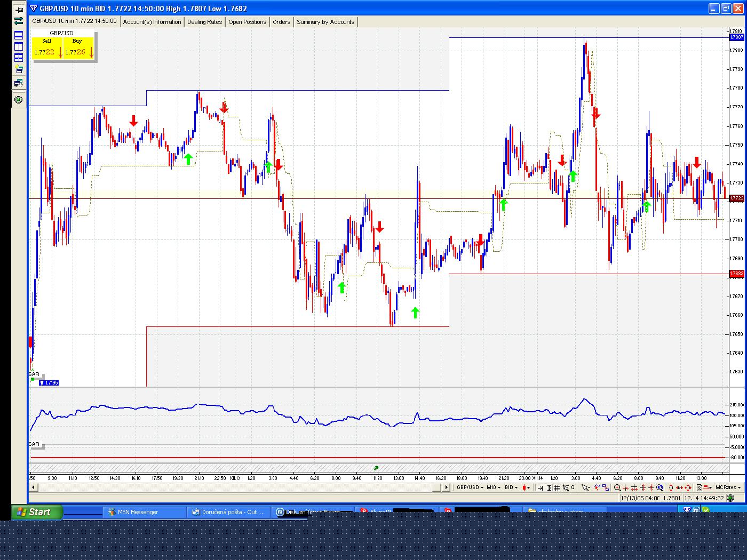The height and width of the screenshot is (560, 747).
Task: Tile windows vertically from the sidebar
Action: (x=19, y=46)
